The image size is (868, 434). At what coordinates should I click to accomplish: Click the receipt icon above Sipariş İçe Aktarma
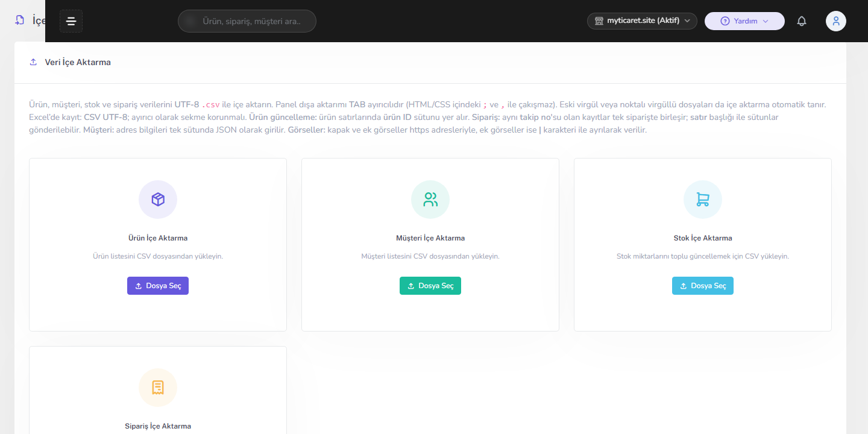click(158, 388)
